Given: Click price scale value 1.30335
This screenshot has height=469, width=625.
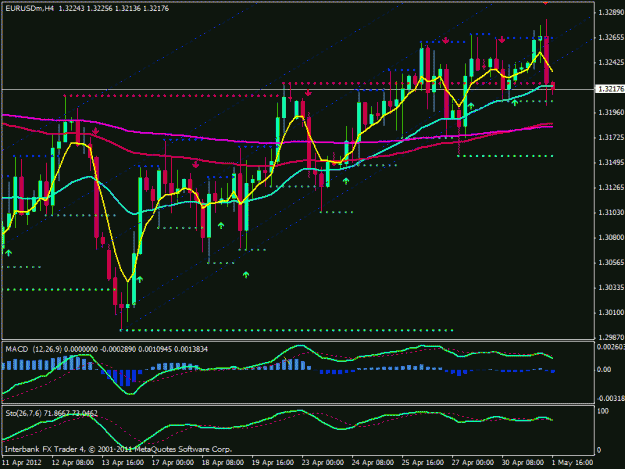Looking at the screenshot, I should point(611,287).
